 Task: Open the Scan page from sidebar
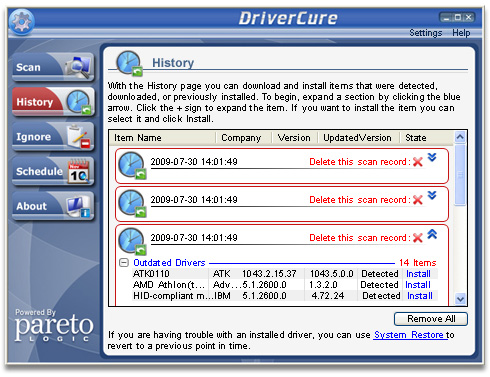53,67
